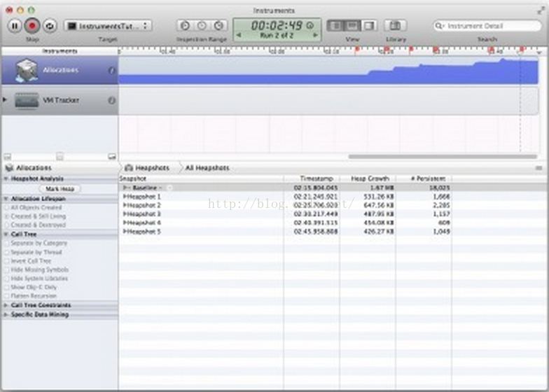
Task: Select the All Heapshots breadcrumb
Action: click(207, 168)
